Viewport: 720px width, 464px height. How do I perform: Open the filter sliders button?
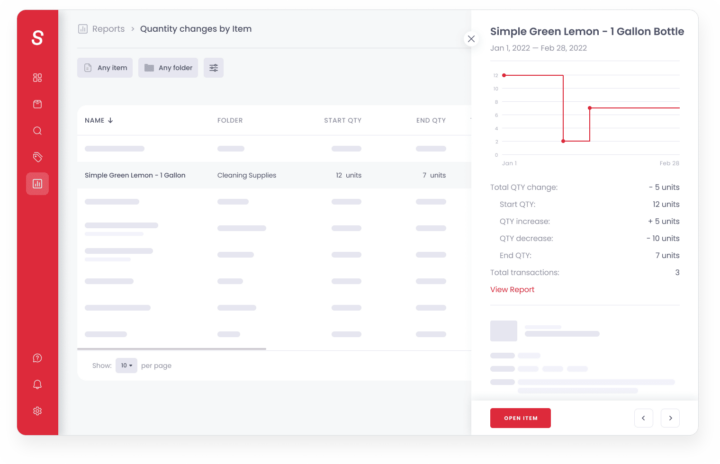click(x=213, y=68)
